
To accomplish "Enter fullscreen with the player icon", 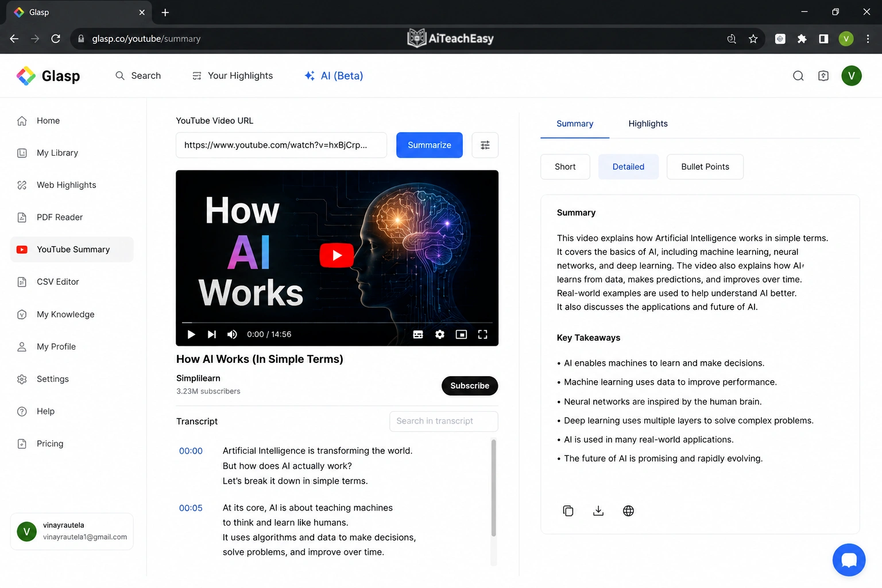I will [x=483, y=334].
